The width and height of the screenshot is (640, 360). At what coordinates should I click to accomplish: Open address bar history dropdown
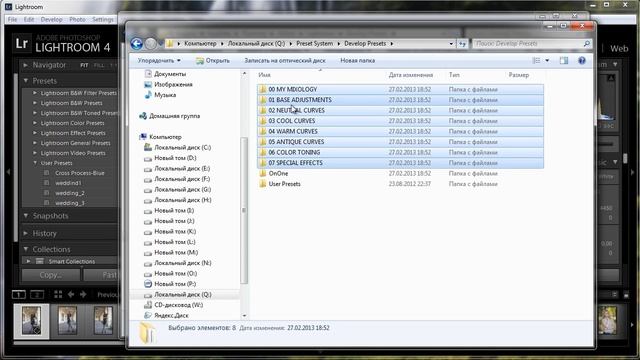[x=451, y=44]
